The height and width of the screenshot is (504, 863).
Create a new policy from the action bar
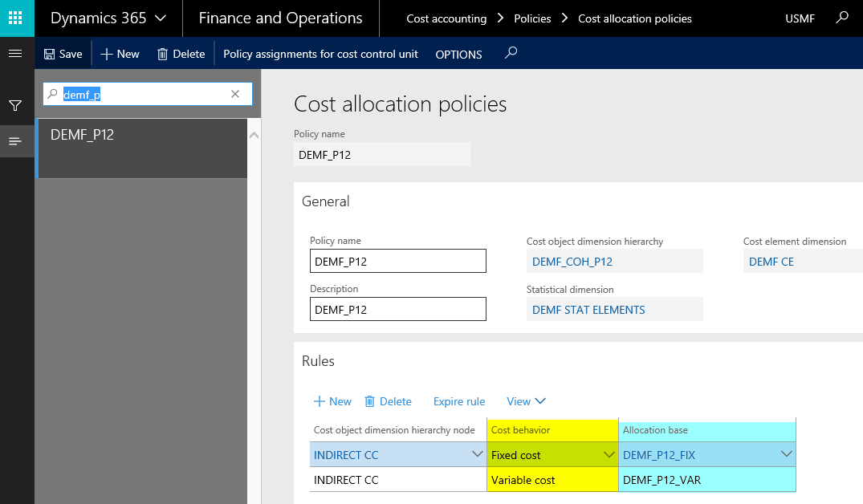coord(120,54)
